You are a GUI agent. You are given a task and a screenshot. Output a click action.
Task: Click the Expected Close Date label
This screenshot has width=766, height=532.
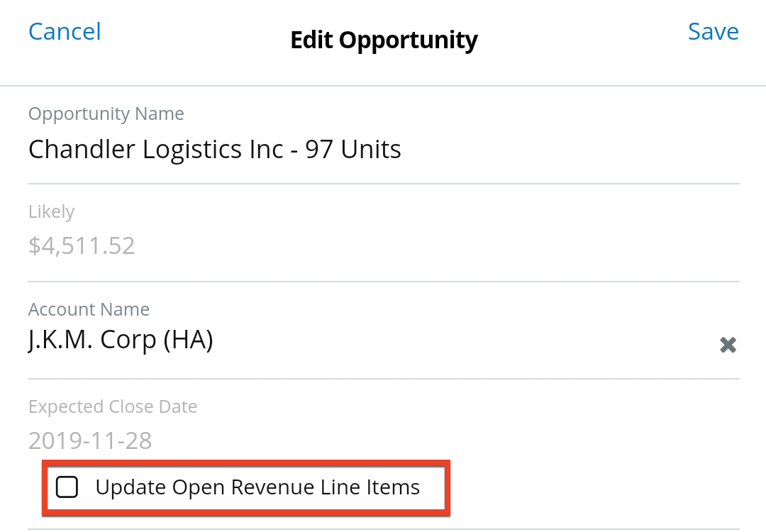(113, 407)
